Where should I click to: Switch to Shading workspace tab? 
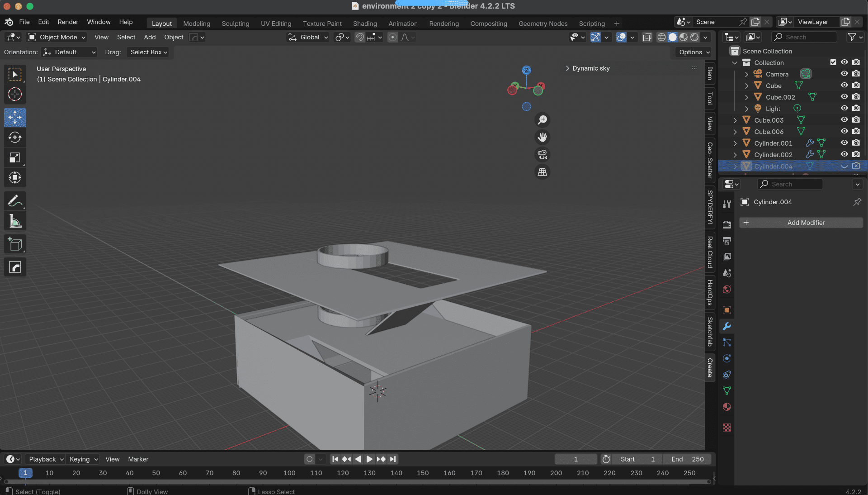pos(365,24)
